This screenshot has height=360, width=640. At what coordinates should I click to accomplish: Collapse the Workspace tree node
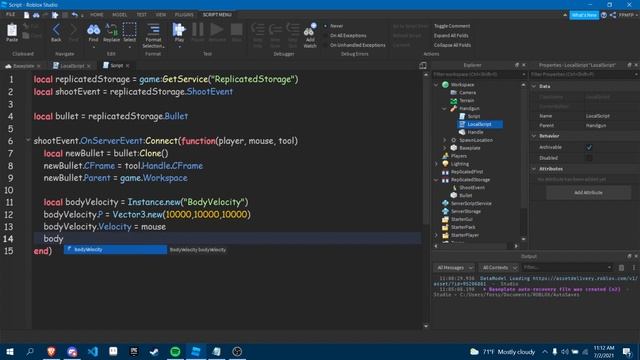coord(436,85)
